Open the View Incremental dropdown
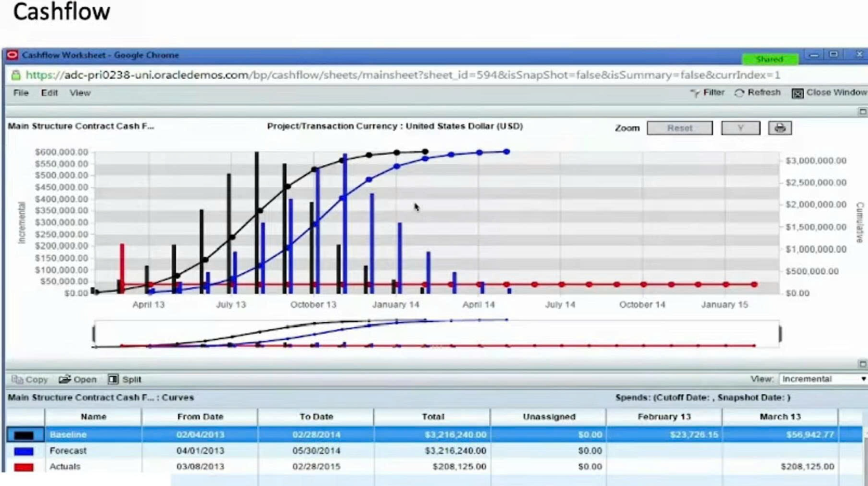 tap(823, 379)
